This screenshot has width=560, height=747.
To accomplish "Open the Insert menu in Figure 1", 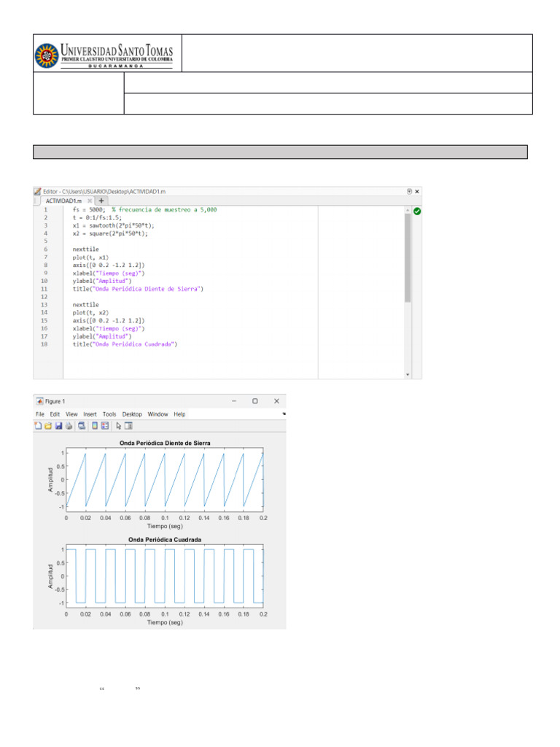I will [x=90, y=414].
